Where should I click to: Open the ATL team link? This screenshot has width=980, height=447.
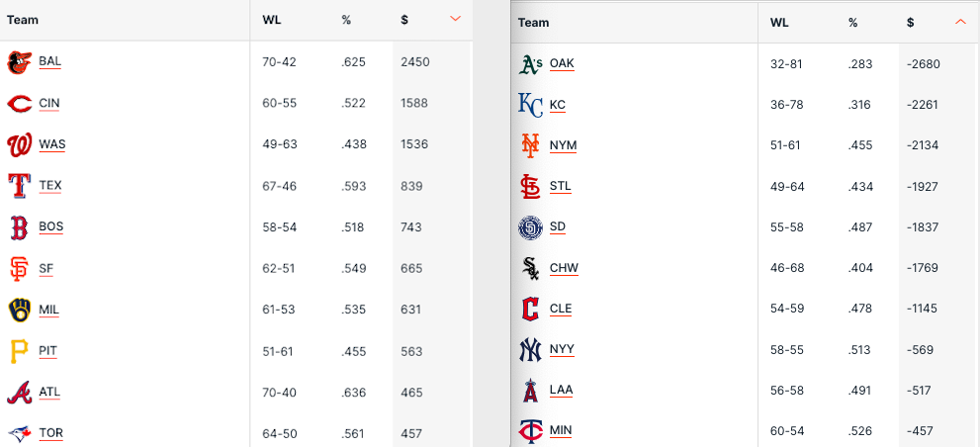click(x=49, y=392)
